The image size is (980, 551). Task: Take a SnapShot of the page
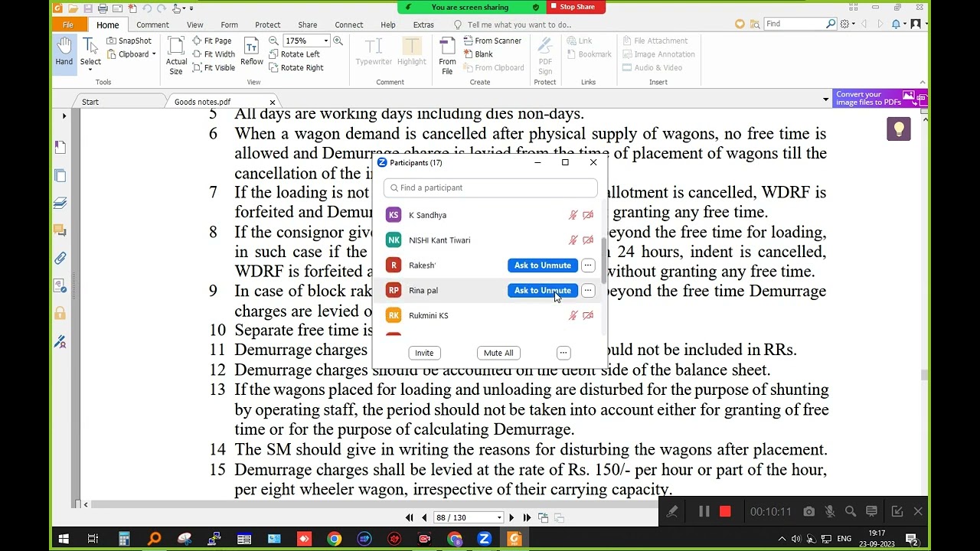click(129, 41)
